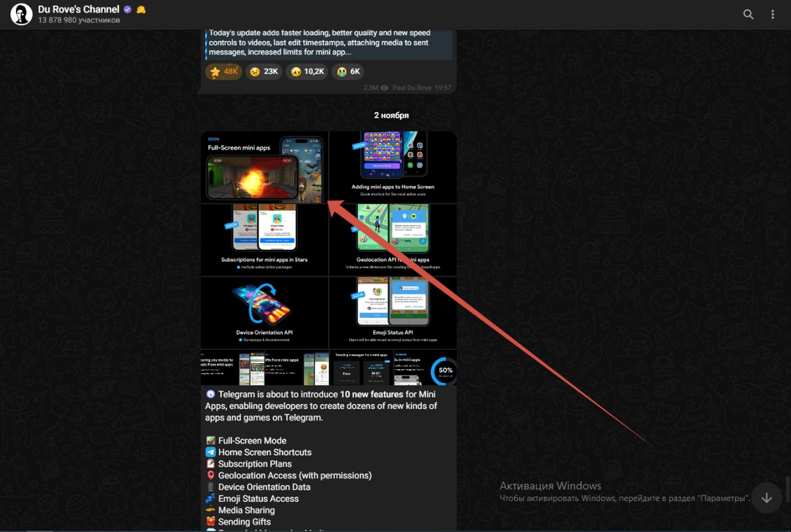Viewport: 791px width, 532px height.
Task: Click the 'Paul Du Rove' post signature
Action: pos(412,88)
